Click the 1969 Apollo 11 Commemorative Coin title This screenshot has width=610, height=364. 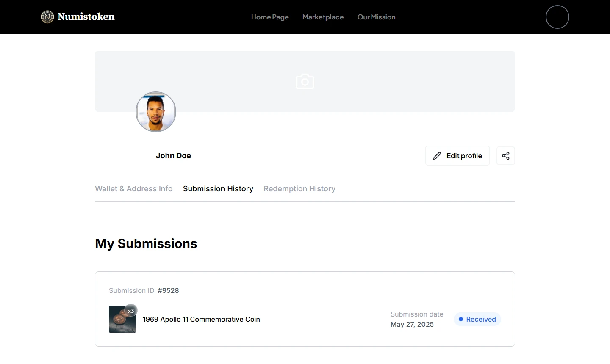[201, 319]
